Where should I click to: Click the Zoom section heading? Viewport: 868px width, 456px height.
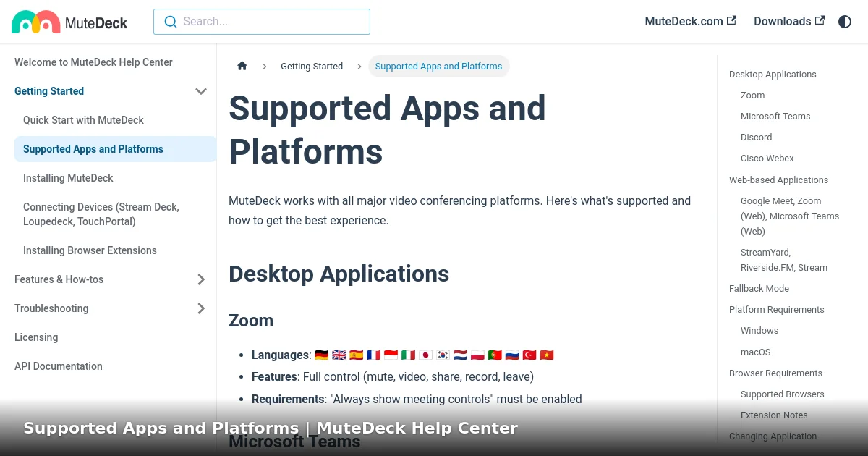(x=251, y=321)
